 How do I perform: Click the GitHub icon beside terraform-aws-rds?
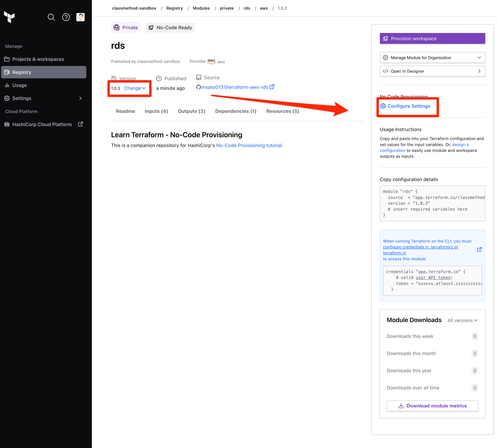[199, 87]
